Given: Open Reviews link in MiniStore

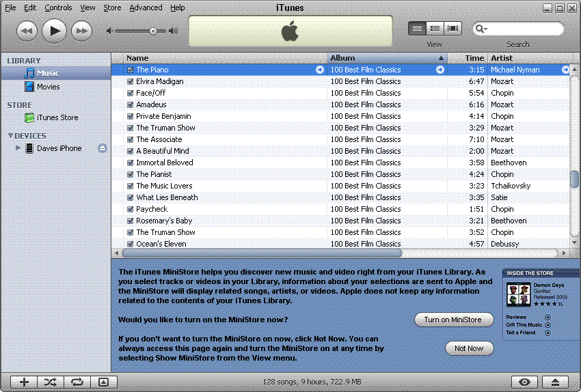Looking at the screenshot, I should 528,318.
